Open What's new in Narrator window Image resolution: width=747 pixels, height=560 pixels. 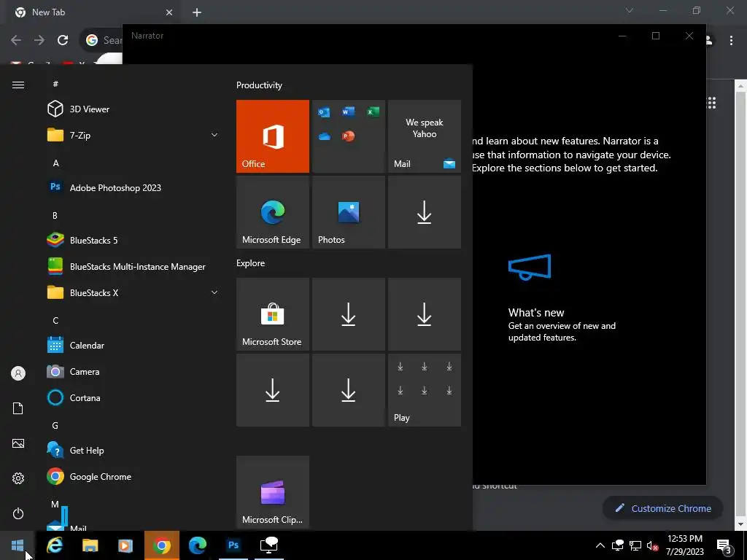point(562,298)
